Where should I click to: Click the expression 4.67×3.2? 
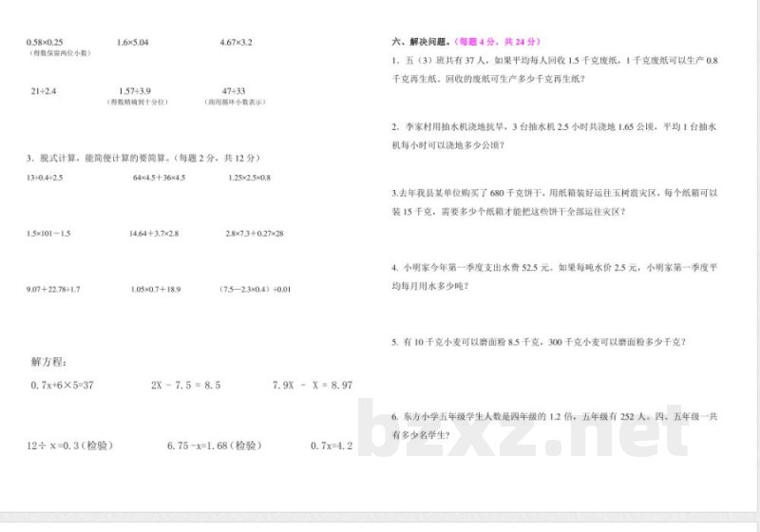point(236,42)
